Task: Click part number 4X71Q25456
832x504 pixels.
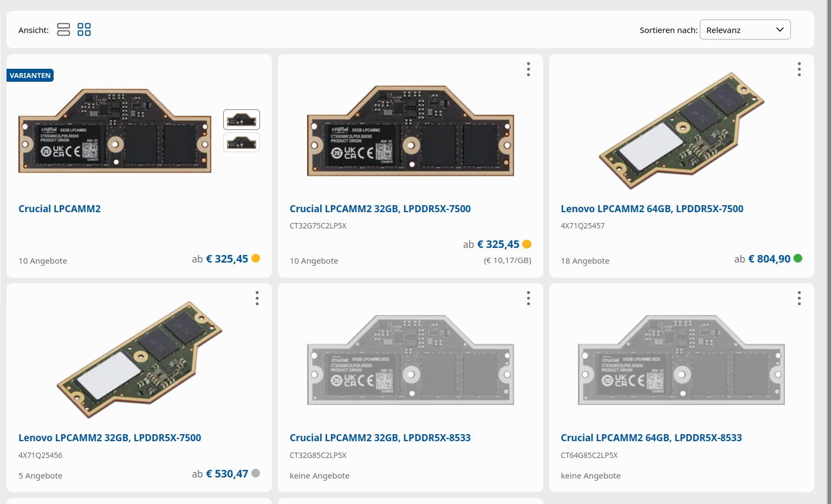Action: point(41,455)
